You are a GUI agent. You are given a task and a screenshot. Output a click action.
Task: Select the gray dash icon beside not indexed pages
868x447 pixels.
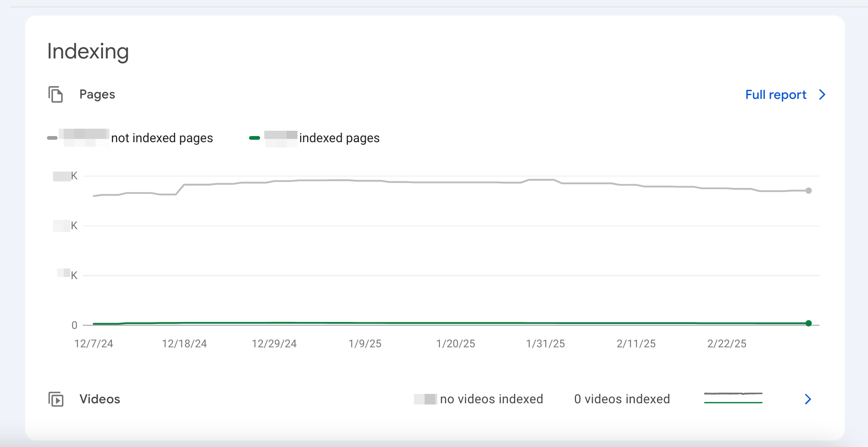(52, 138)
